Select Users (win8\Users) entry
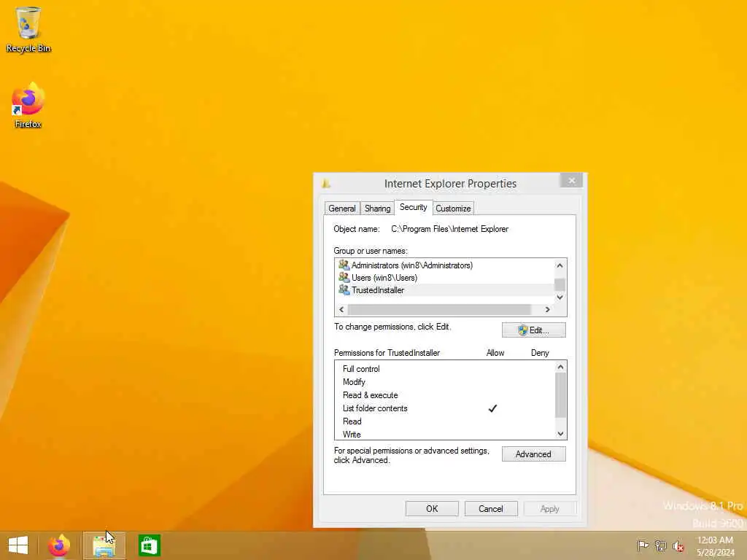747x560 pixels. (x=384, y=278)
